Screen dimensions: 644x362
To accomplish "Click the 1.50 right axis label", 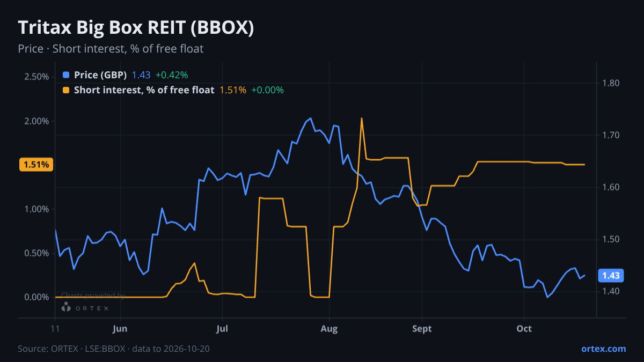I will point(611,239).
